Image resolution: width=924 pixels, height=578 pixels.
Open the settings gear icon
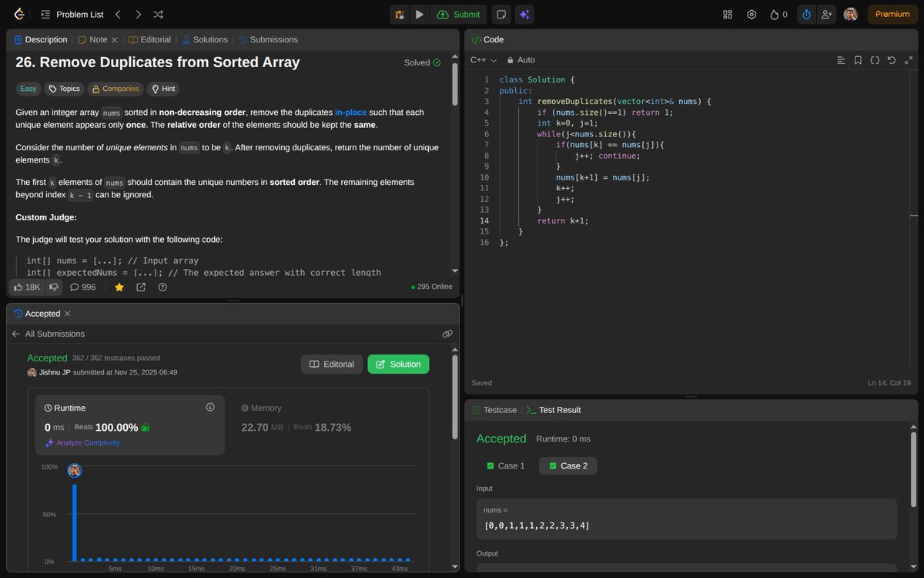(x=752, y=14)
